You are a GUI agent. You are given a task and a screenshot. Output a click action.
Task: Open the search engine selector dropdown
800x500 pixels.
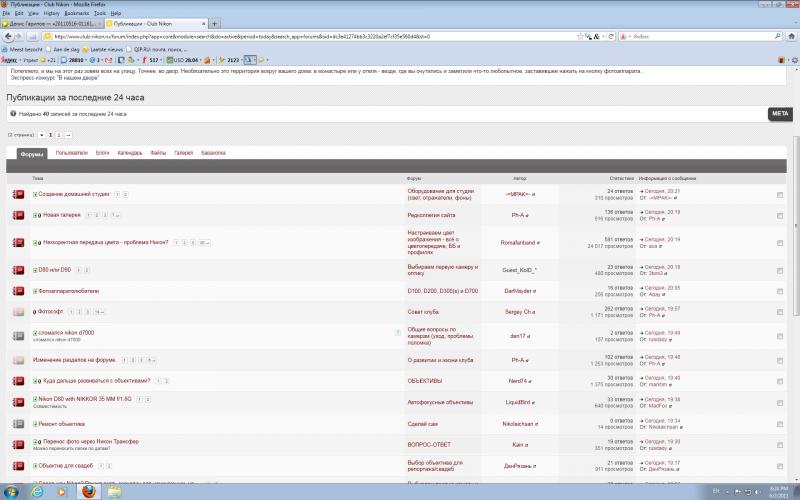(x=625, y=37)
